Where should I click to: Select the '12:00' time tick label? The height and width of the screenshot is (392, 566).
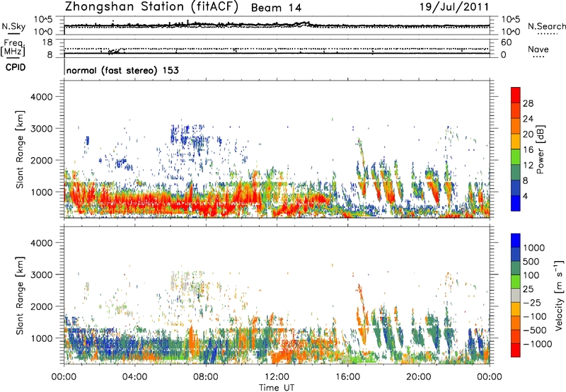click(x=277, y=377)
